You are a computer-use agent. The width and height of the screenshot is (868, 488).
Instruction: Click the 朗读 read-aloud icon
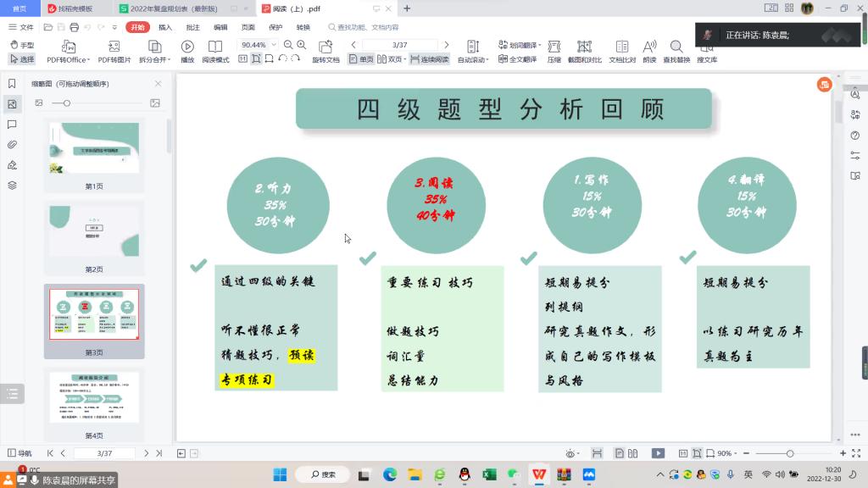coord(649,49)
